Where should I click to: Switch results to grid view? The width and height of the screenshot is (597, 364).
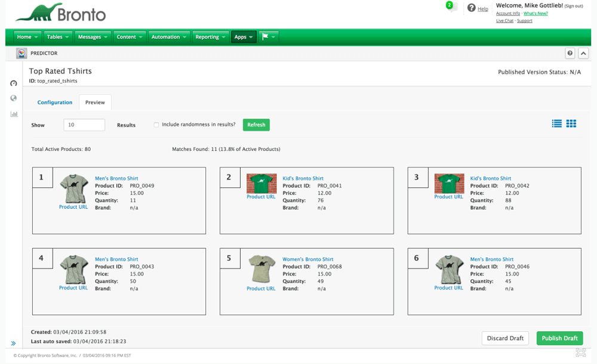click(x=571, y=124)
